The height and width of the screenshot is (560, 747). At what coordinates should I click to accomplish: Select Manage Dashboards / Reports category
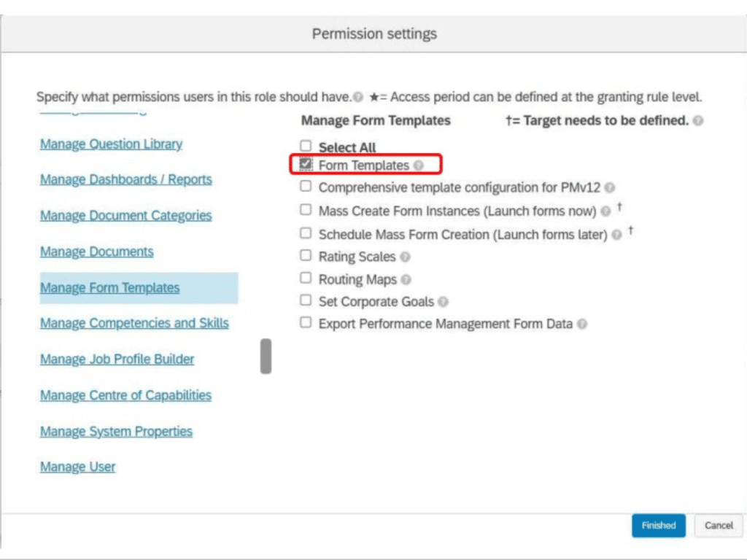tap(125, 179)
